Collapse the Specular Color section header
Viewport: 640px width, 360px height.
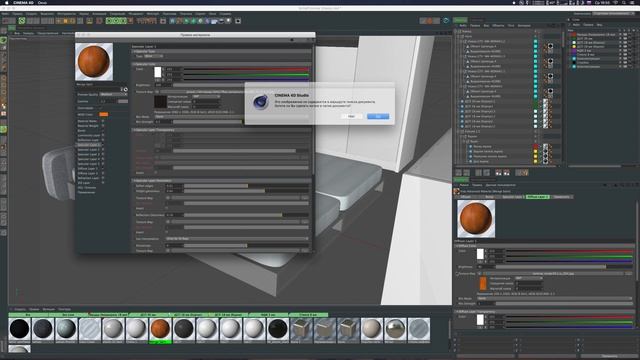coord(222,64)
